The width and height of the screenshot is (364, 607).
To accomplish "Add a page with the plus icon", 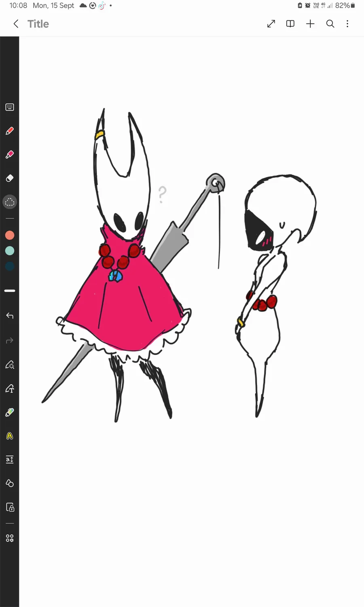I will click(310, 24).
